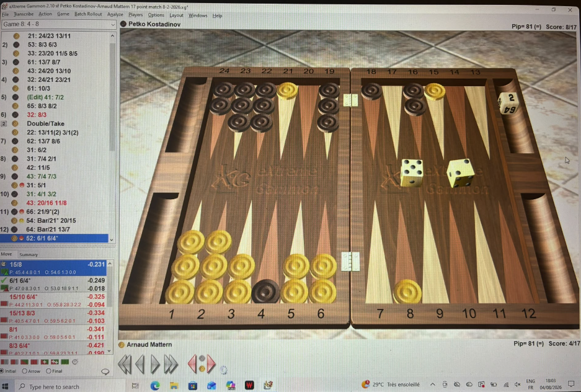Viewport: 581px width, 392px height.
Task: Open the Windows menu
Action: pos(198,16)
